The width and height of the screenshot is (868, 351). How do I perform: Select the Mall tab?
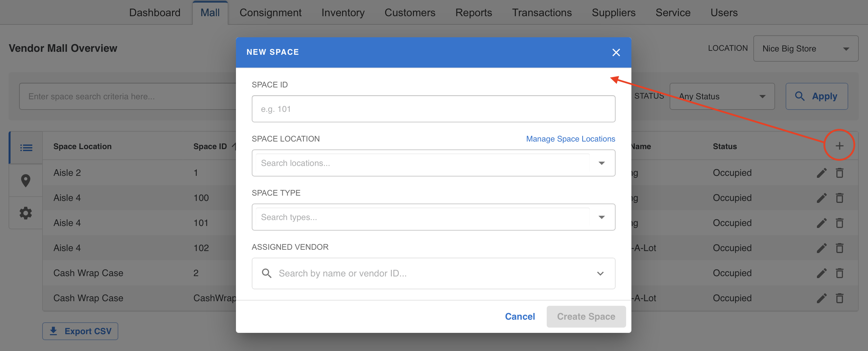click(210, 13)
